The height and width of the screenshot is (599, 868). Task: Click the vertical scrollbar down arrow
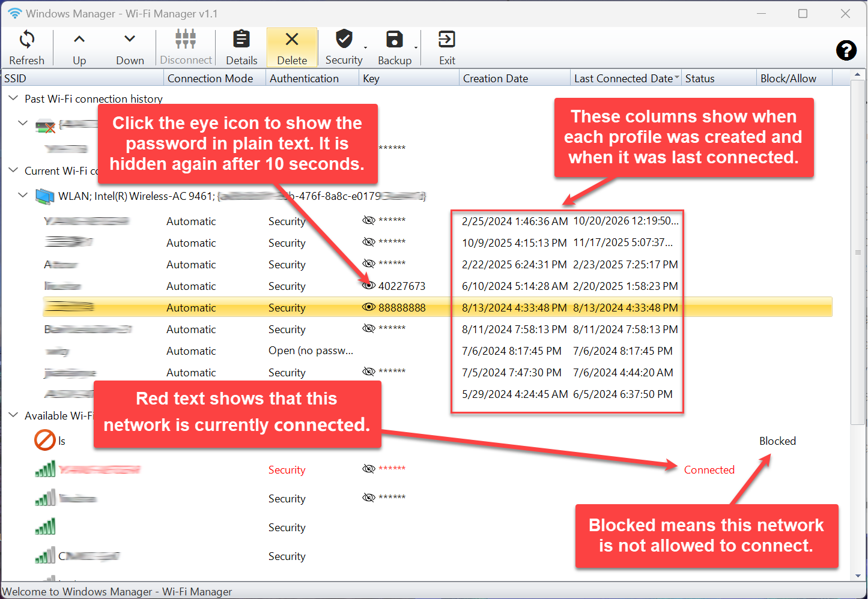[x=858, y=576]
